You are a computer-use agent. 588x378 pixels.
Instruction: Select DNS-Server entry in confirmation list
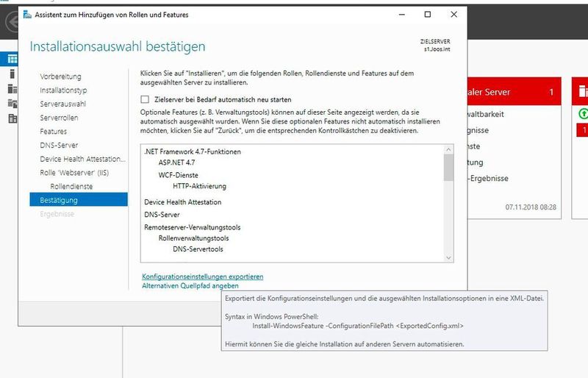coord(162,215)
